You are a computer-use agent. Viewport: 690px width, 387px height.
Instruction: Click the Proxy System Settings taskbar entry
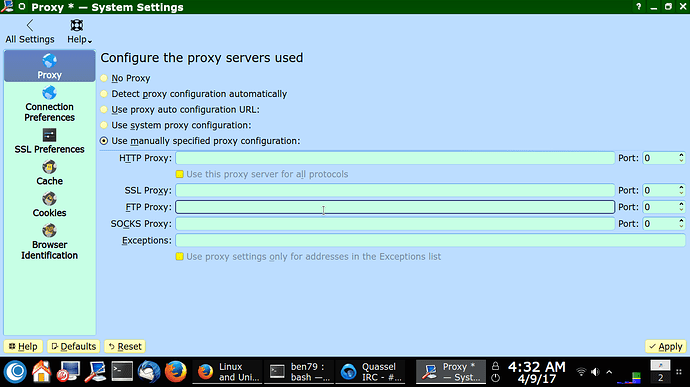coord(451,372)
